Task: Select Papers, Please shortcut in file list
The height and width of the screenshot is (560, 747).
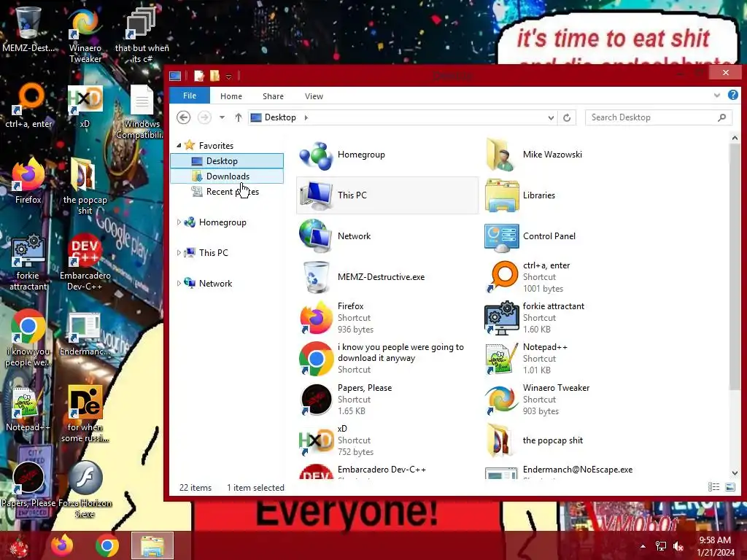Action: (387, 399)
